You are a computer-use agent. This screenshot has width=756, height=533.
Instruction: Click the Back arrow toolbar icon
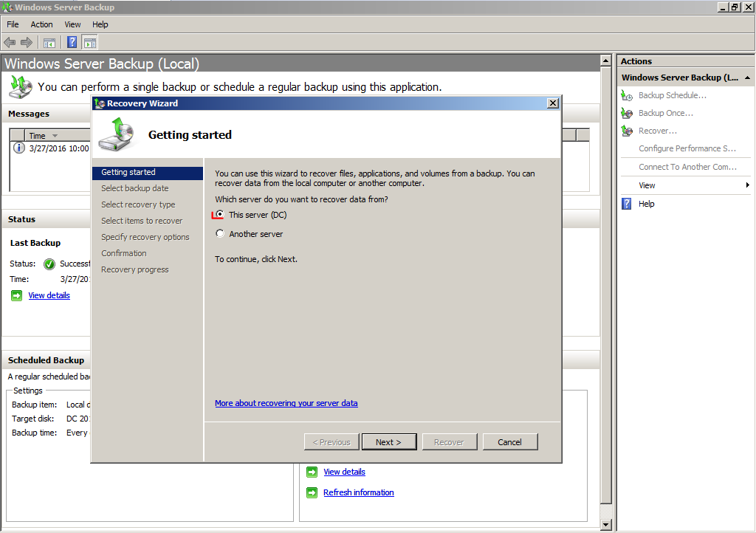(x=10, y=42)
